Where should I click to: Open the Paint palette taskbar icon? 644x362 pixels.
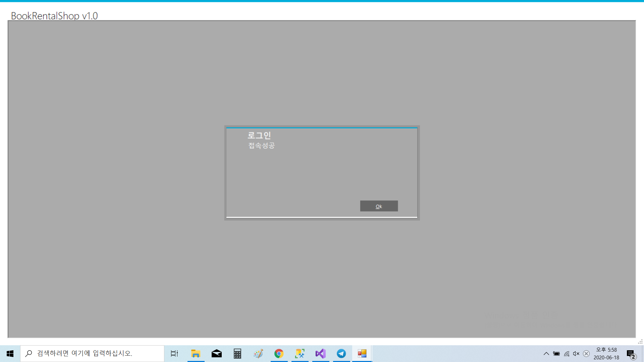pyautogui.click(x=258, y=354)
